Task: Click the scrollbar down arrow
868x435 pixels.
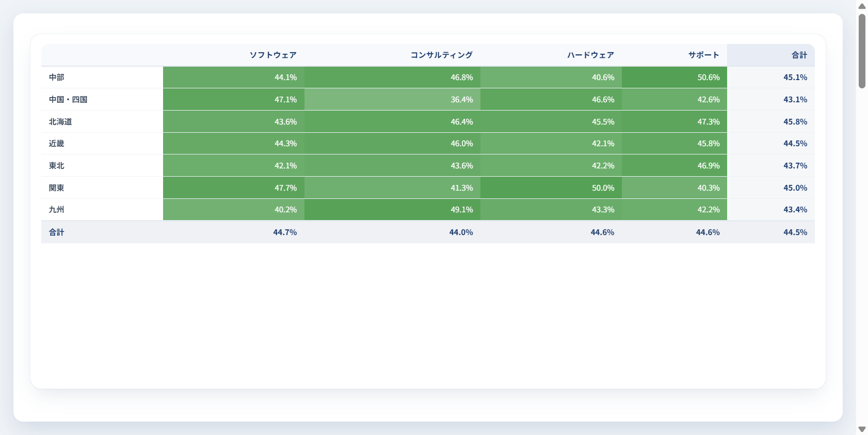Action: pyautogui.click(x=862, y=429)
